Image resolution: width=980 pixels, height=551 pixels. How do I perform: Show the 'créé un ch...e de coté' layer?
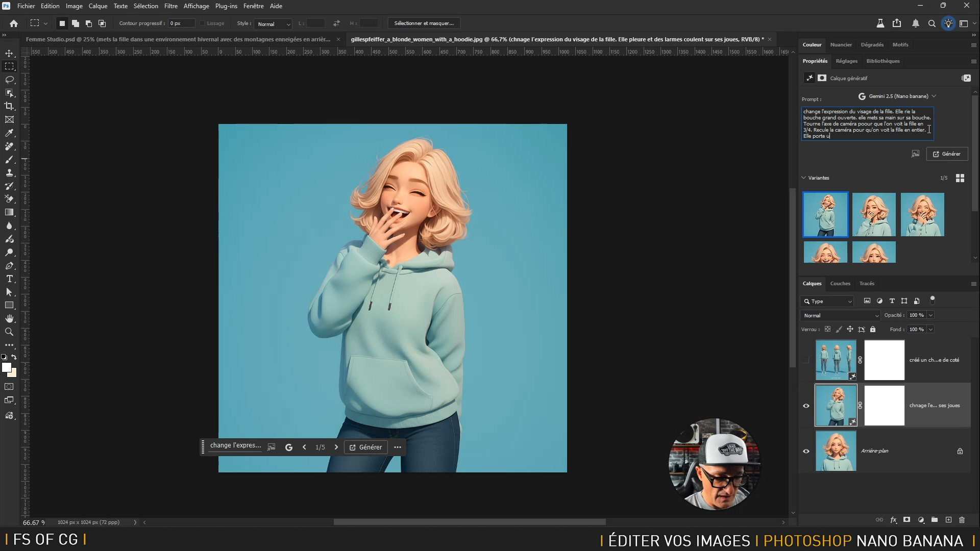(x=806, y=360)
